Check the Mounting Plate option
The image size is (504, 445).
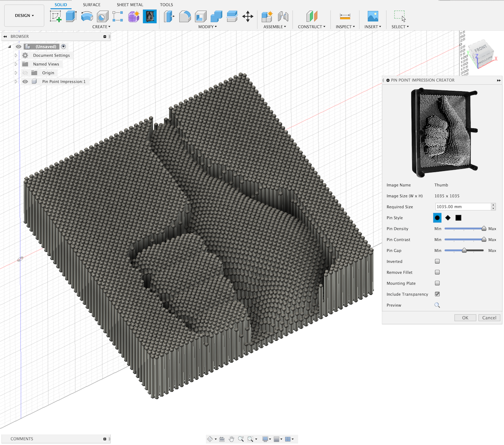tap(437, 283)
